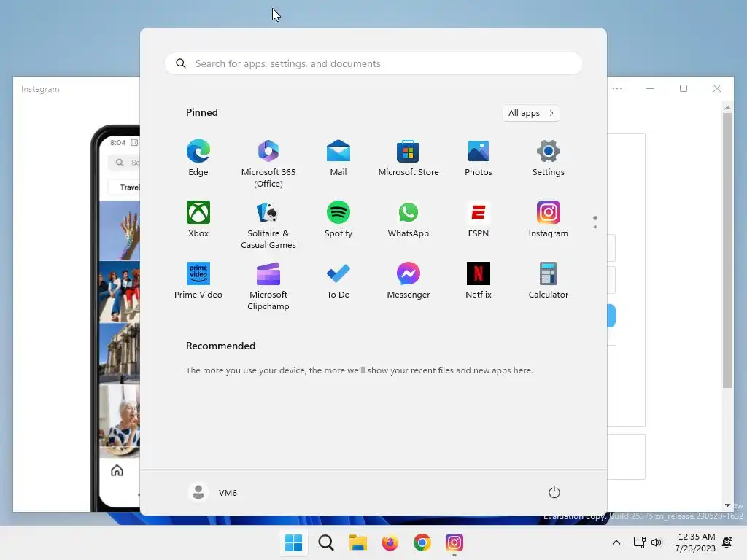
Task: Open taskbar Search
Action: pos(326,542)
